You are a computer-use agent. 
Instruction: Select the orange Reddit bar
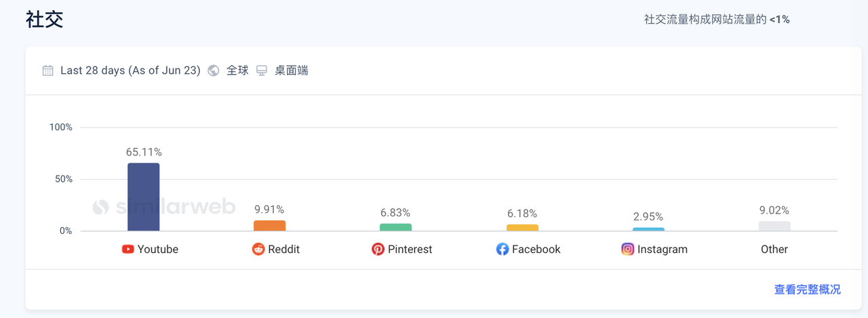pos(269,226)
